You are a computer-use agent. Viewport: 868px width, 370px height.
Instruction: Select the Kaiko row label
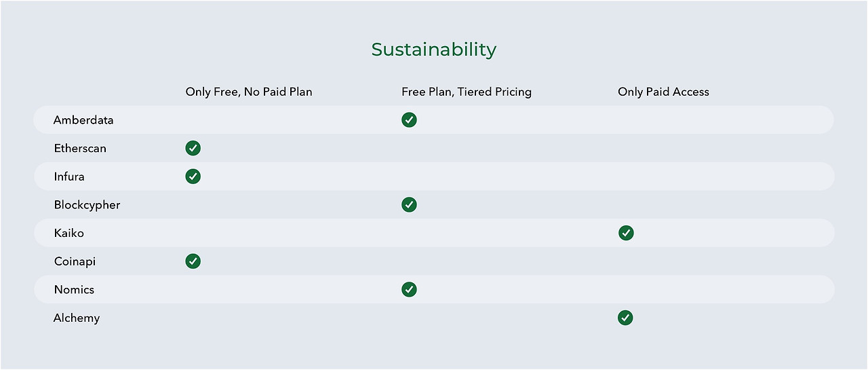(69, 233)
